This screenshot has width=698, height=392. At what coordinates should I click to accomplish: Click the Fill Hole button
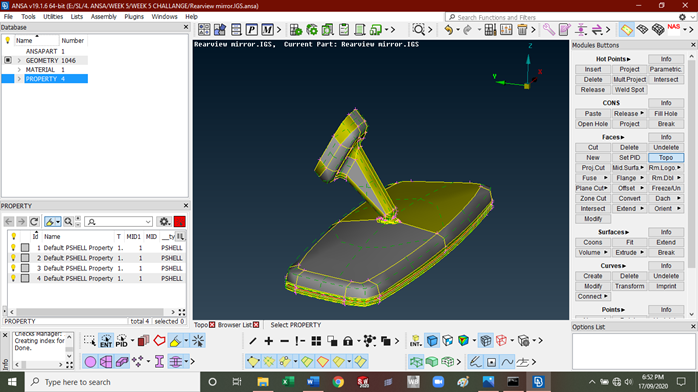tap(666, 113)
